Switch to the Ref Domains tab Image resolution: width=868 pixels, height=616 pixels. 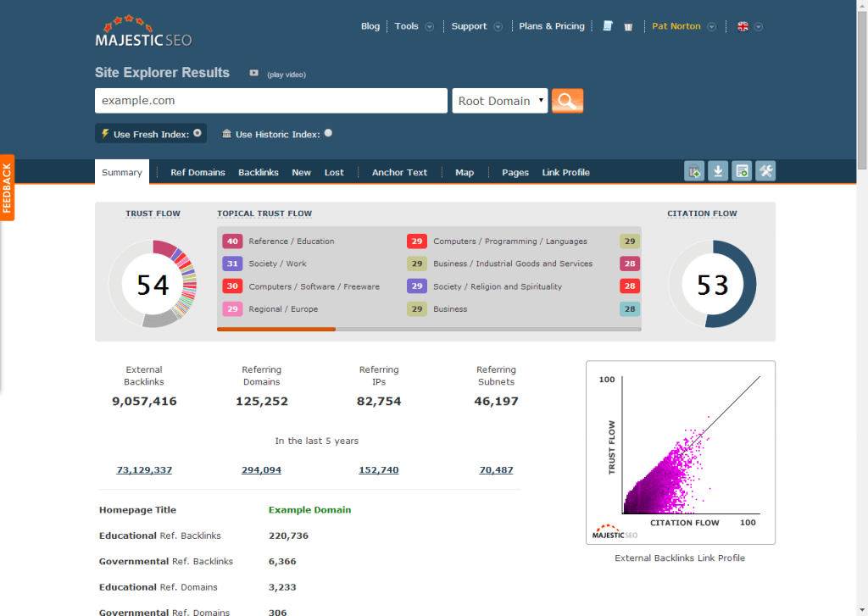pos(198,172)
